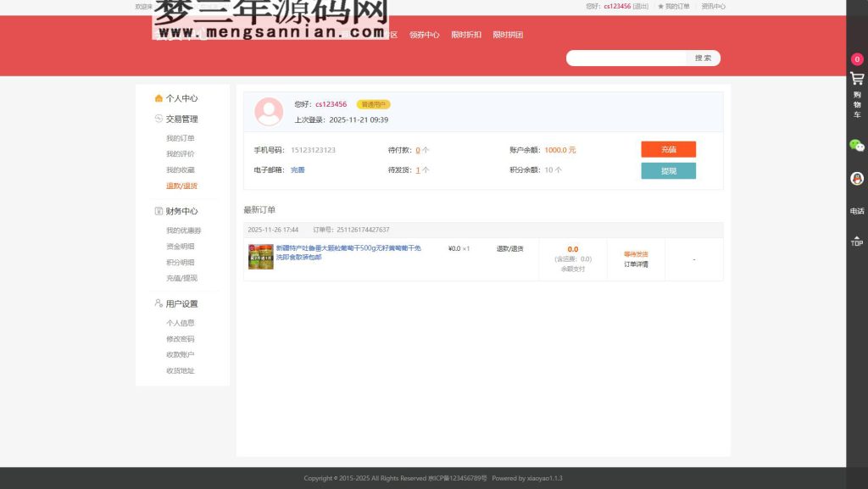Open the 限时拼团 menu item

coord(509,35)
